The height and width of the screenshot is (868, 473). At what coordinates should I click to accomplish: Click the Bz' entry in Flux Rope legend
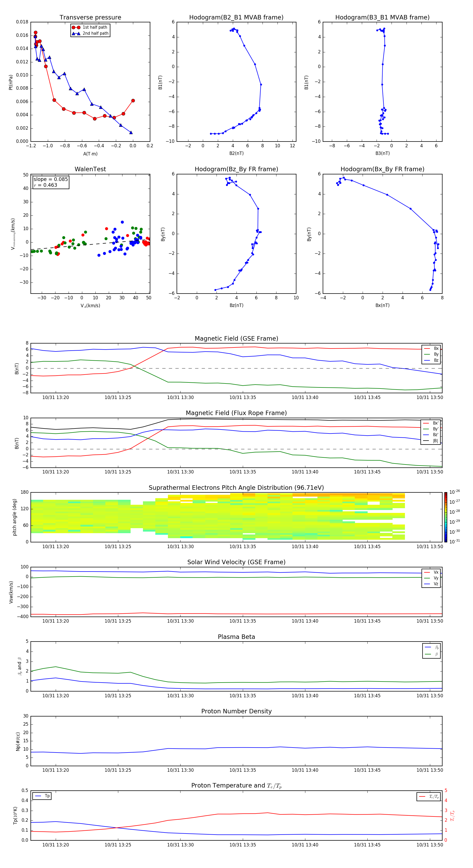click(431, 435)
